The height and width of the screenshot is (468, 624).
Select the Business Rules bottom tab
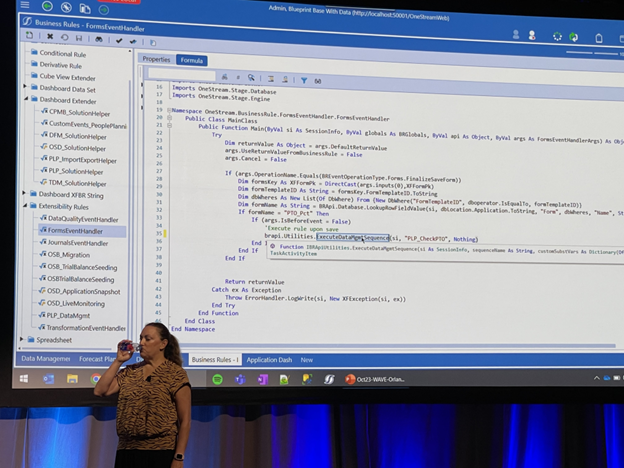pyautogui.click(x=214, y=360)
